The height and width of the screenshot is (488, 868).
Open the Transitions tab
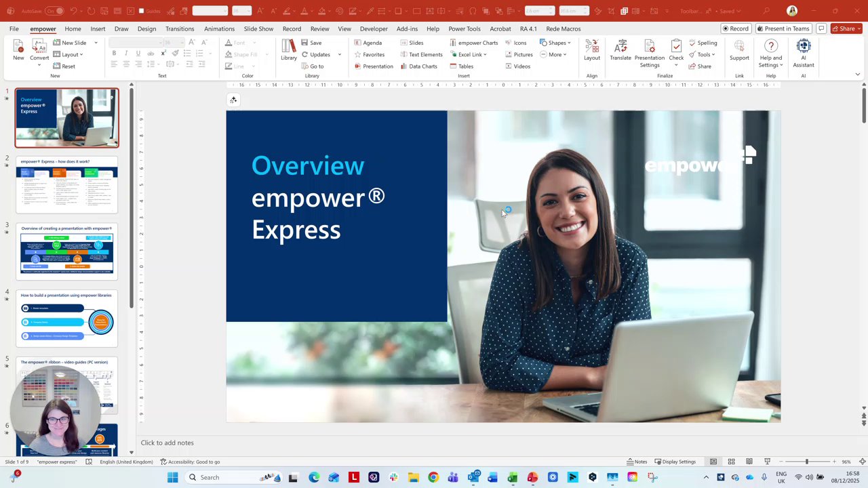point(180,28)
